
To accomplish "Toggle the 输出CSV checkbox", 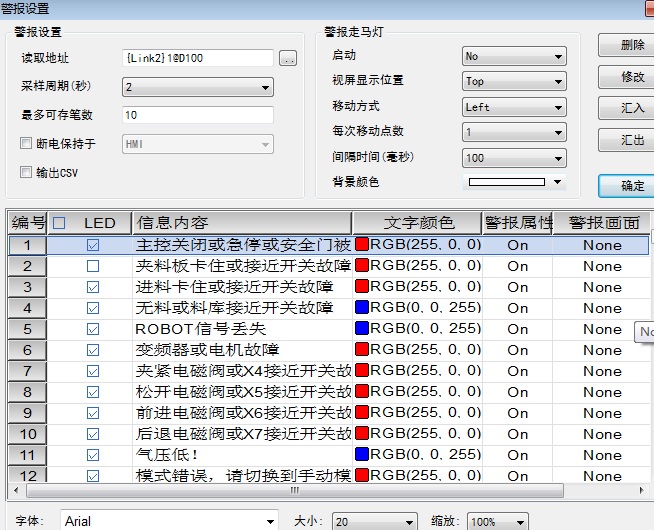I will click(x=27, y=172).
